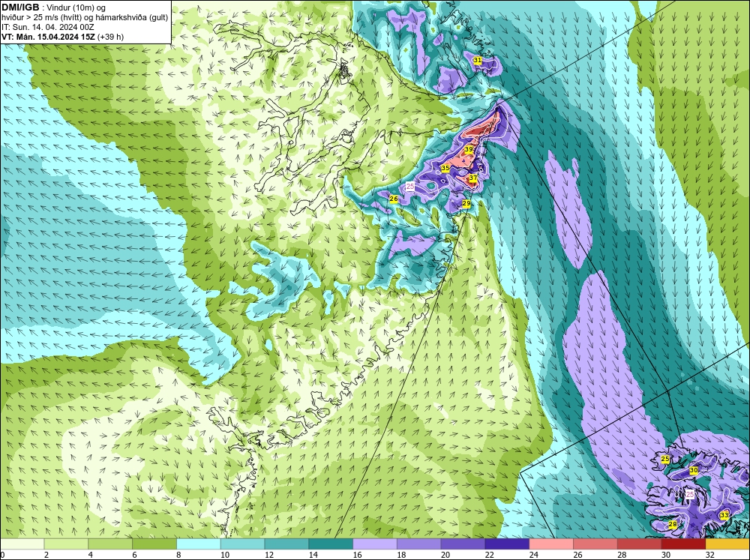Screen dimensions: 750x560
Task: Pick the 22–24 m/s dark indigo legend swatch
Action: coord(507,544)
